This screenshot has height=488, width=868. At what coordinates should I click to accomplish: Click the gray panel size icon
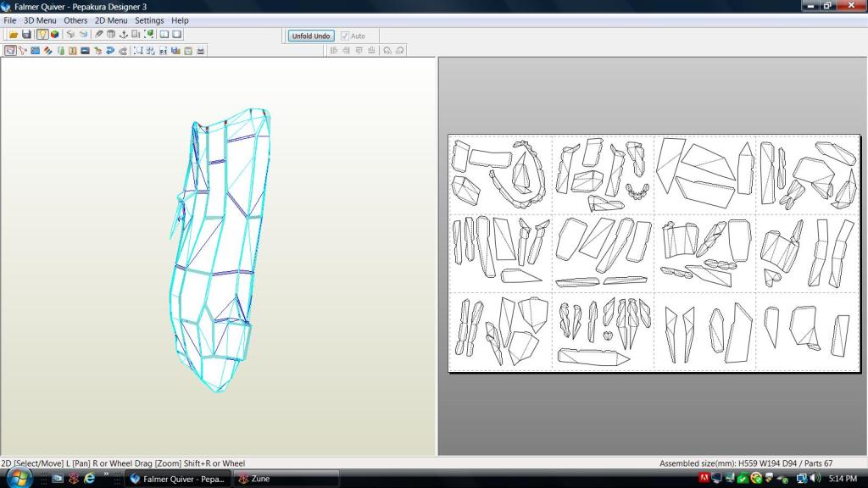point(136,34)
